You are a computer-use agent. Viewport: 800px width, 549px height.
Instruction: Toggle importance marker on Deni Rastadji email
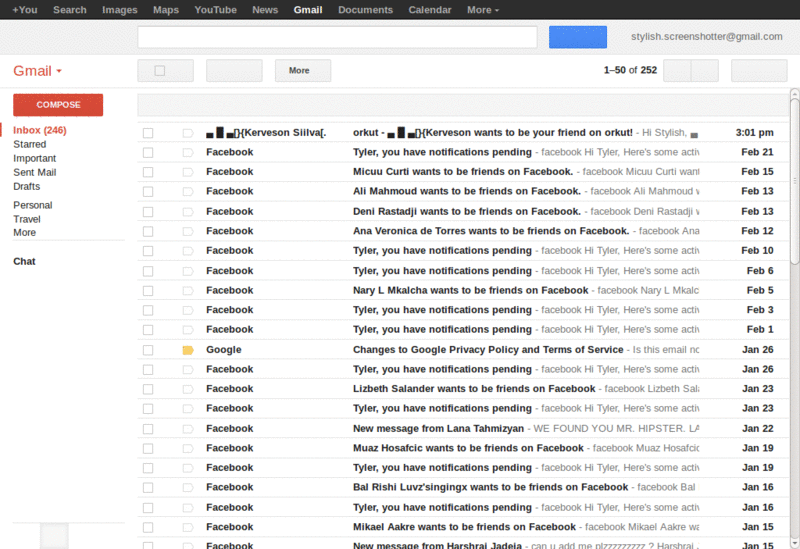[188, 212]
